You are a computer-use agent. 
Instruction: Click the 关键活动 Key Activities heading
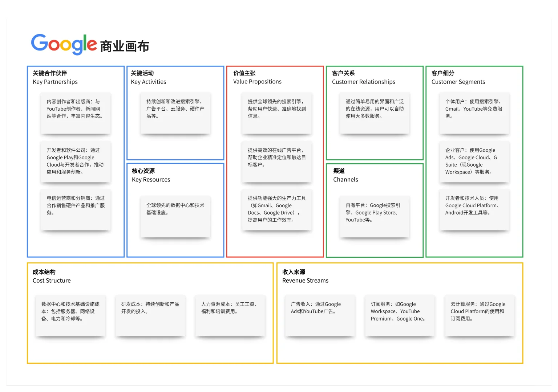(x=149, y=77)
